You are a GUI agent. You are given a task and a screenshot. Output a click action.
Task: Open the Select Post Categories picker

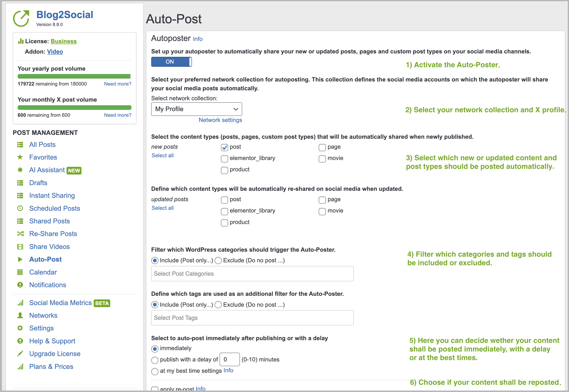tap(252, 273)
